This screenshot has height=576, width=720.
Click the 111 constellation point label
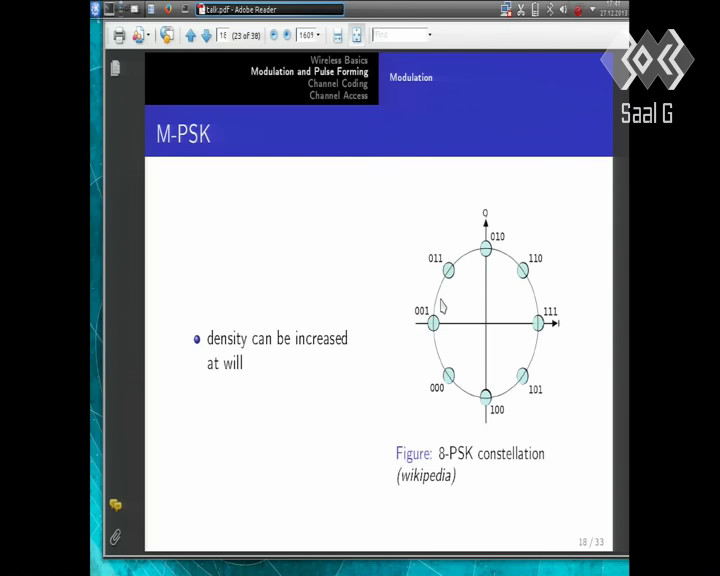pyautogui.click(x=550, y=311)
